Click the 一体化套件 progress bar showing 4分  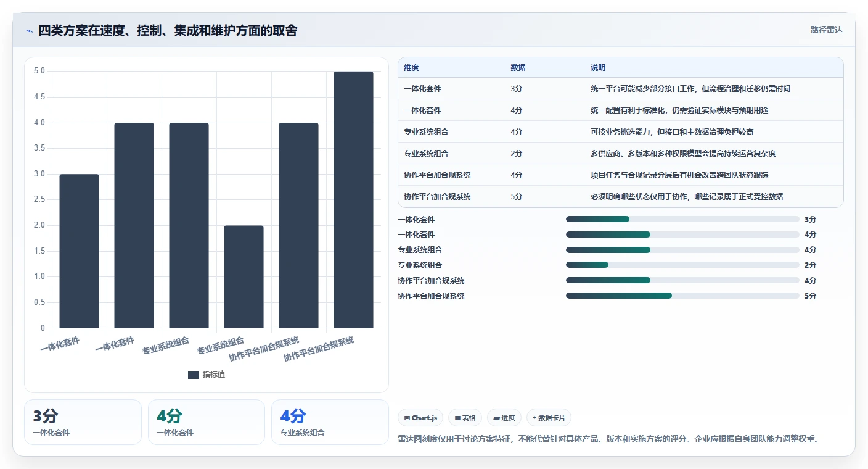[682, 234]
